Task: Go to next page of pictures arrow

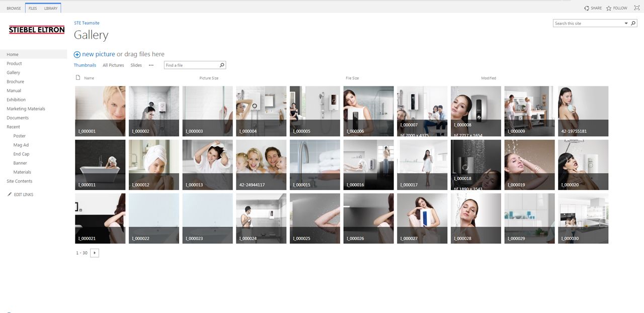Action: pyautogui.click(x=95, y=253)
